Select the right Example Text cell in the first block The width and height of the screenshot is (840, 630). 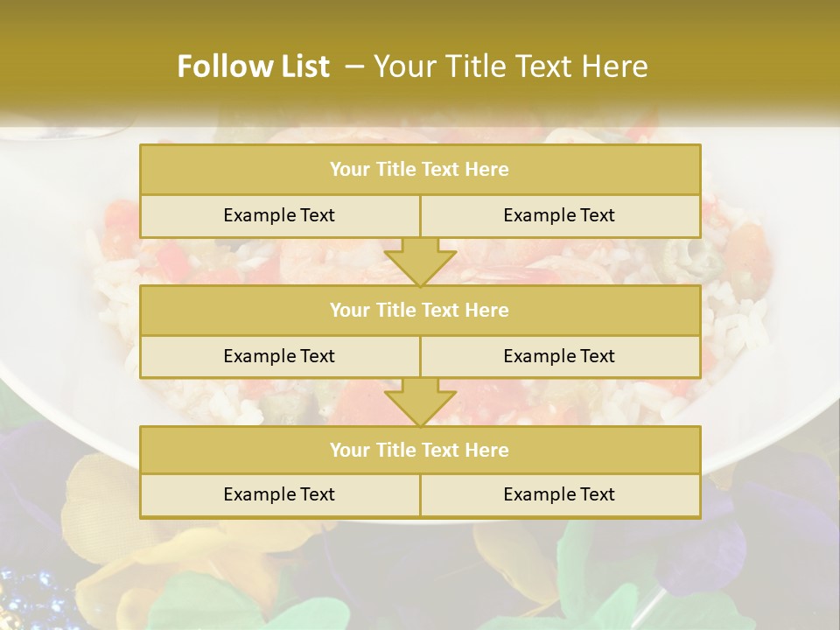coord(560,216)
